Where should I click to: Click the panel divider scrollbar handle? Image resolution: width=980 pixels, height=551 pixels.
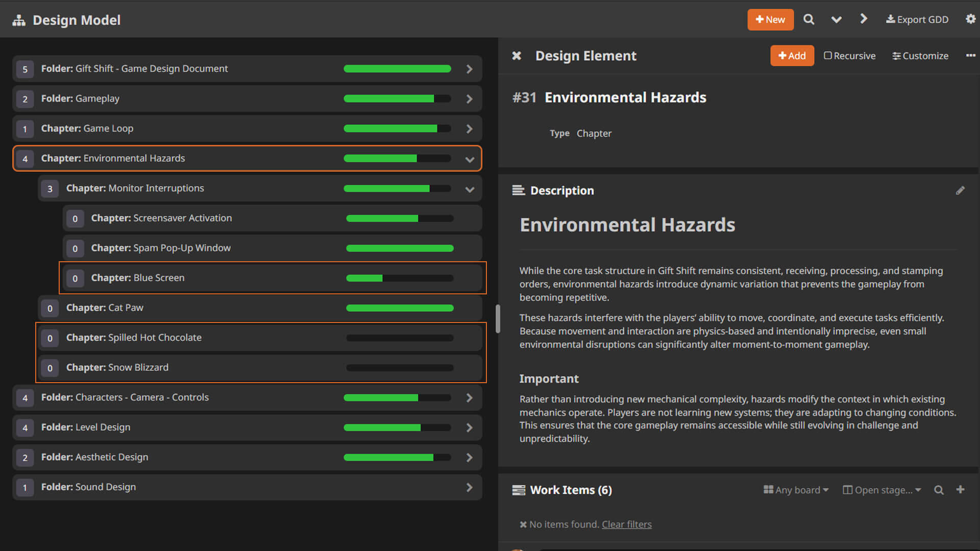click(x=498, y=319)
